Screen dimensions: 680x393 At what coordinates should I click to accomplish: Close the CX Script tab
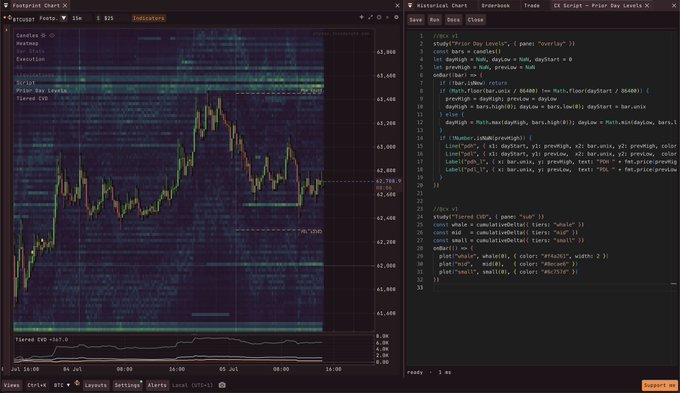coord(647,6)
